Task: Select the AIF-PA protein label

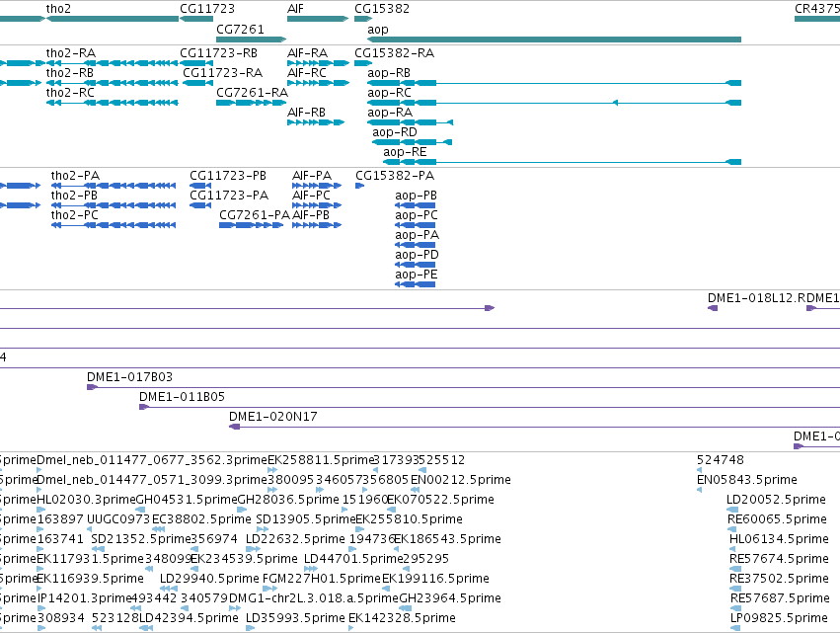Action: pos(312,176)
